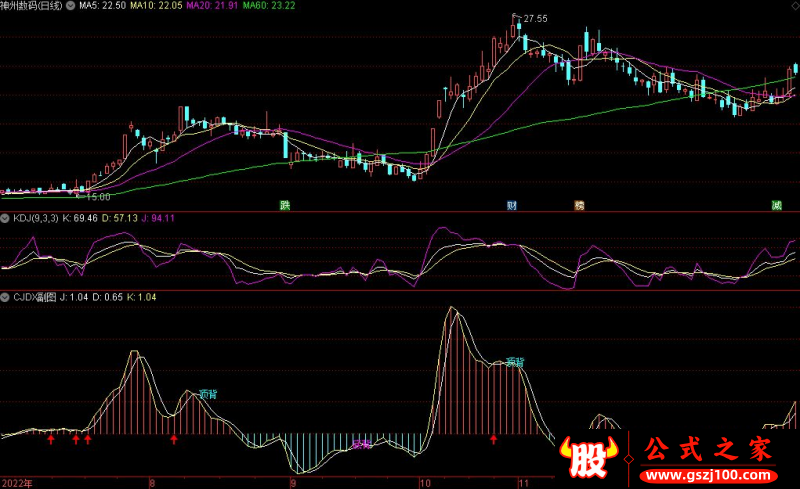
Task: Expand the KDJ indicator settings arrow
Action: coord(5,217)
